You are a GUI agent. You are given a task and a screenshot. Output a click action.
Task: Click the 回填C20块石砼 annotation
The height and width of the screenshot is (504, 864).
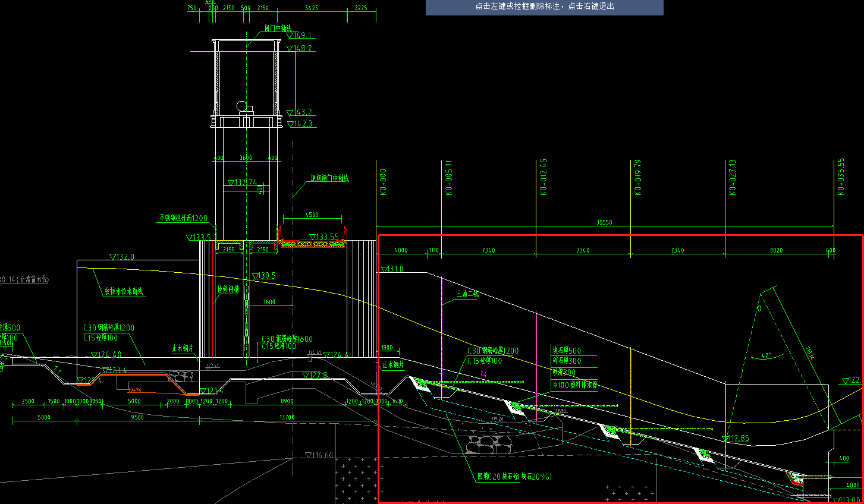click(514, 477)
